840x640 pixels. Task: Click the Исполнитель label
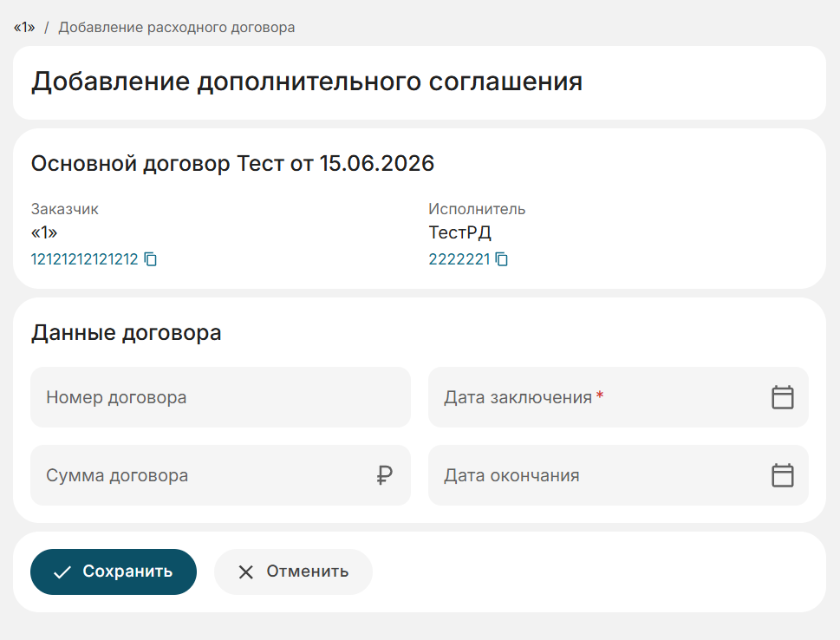tap(477, 209)
